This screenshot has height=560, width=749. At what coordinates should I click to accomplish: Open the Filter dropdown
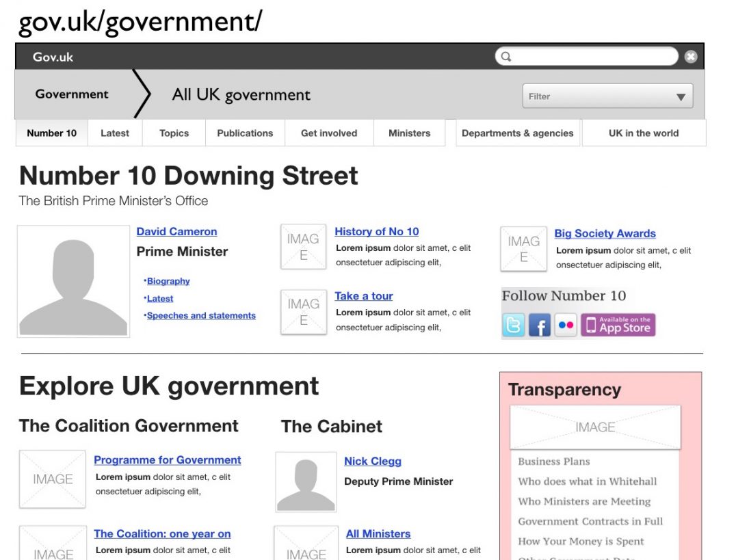point(607,96)
